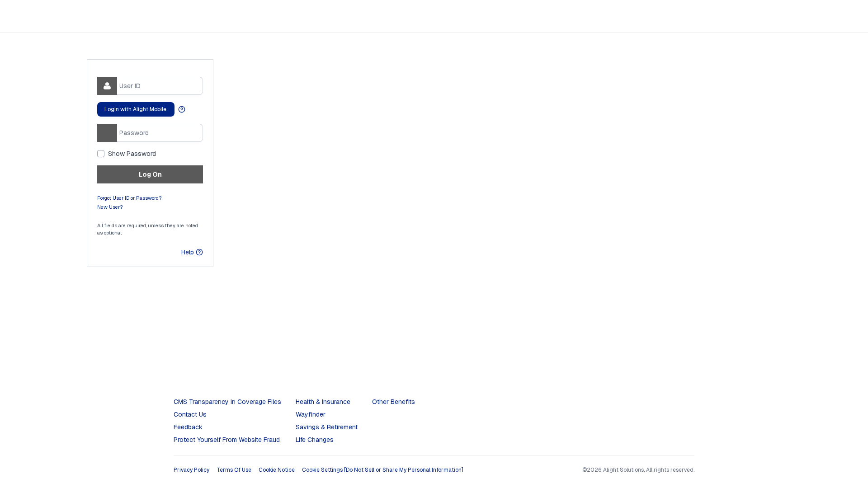
Task: Open Protect Yourself From Website Fraud
Action: coord(226,440)
